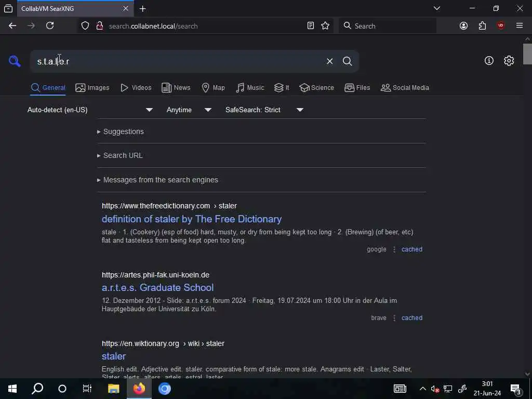The width and height of the screenshot is (532, 399).
Task: Open the Anytime time range dropdown
Action: [x=189, y=110]
